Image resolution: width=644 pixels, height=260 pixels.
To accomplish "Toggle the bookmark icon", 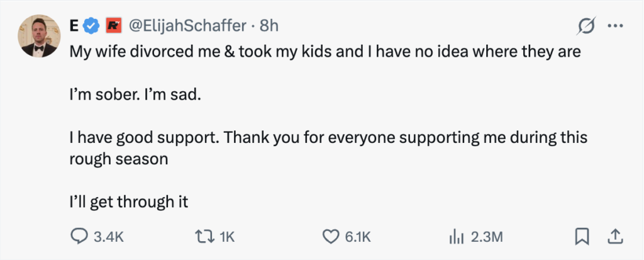I will pyautogui.click(x=582, y=236).
